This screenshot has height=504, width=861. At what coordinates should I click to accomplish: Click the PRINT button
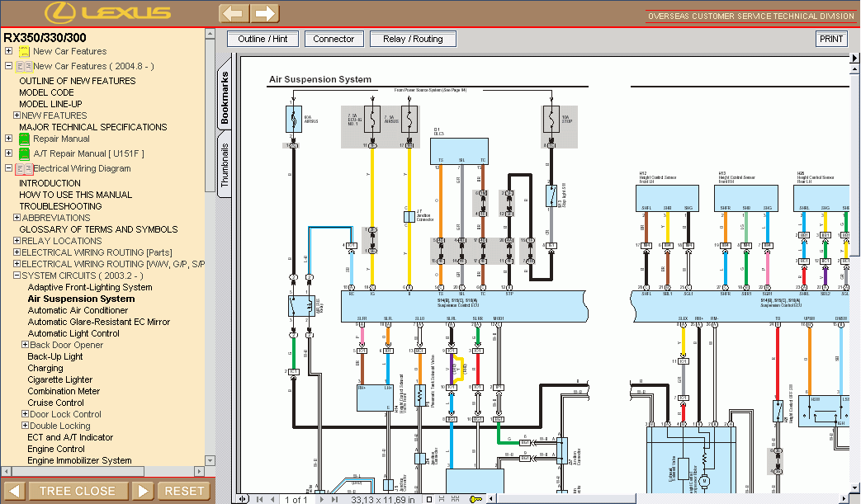coord(831,39)
